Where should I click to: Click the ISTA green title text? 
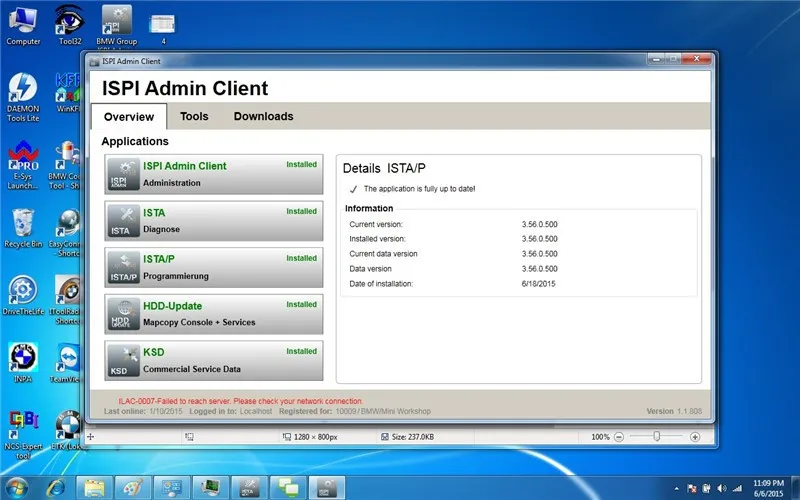click(154, 213)
